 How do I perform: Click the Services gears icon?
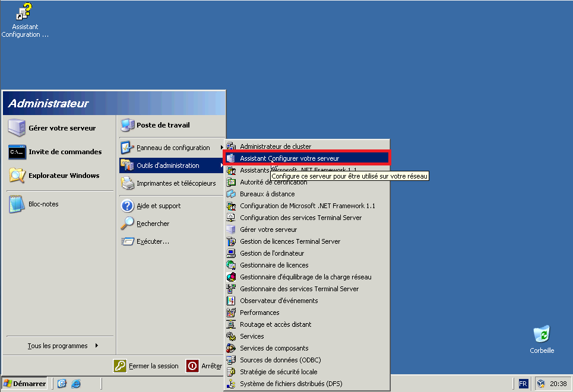[231, 336]
